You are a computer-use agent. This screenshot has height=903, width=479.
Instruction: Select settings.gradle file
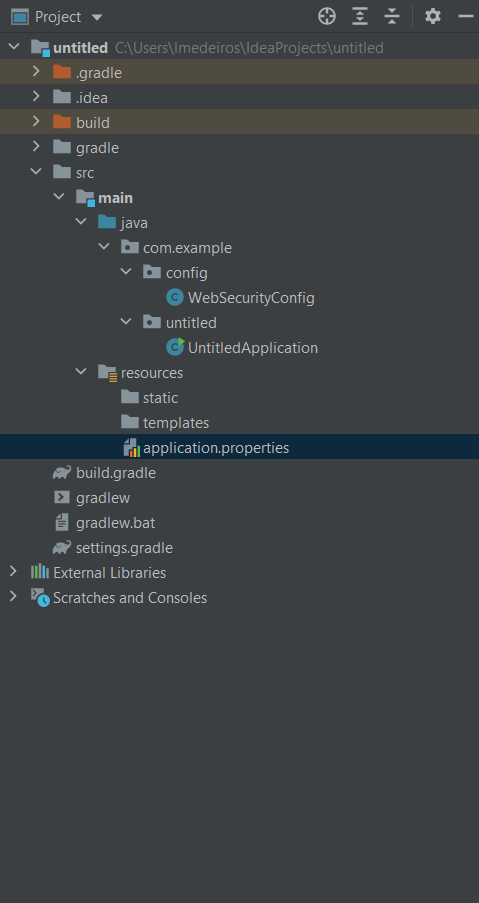[124, 548]
